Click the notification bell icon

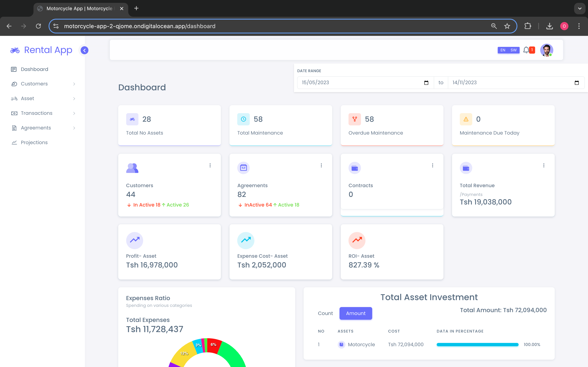526,50
